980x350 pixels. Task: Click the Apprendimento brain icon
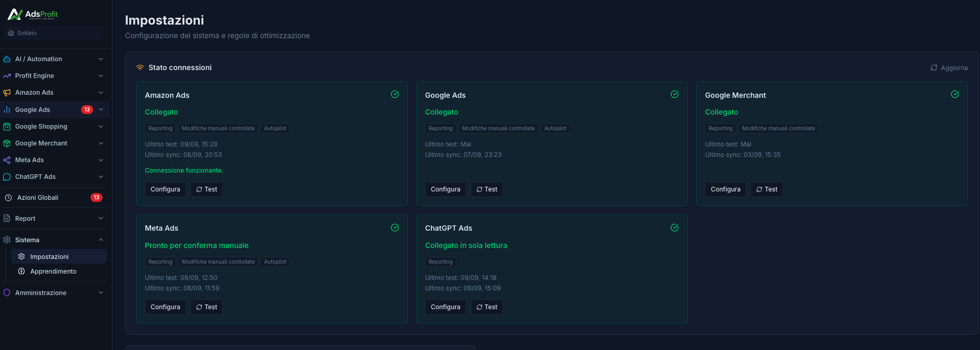coord(21,272)
